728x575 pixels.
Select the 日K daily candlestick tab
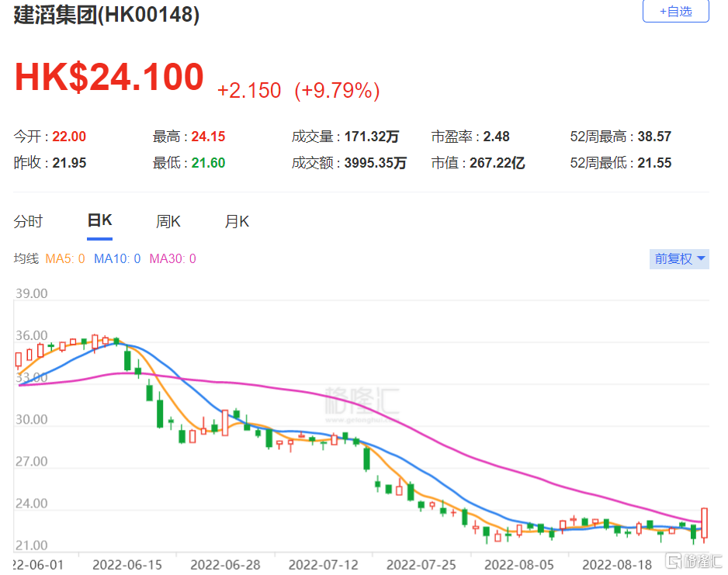pos(100,220)
